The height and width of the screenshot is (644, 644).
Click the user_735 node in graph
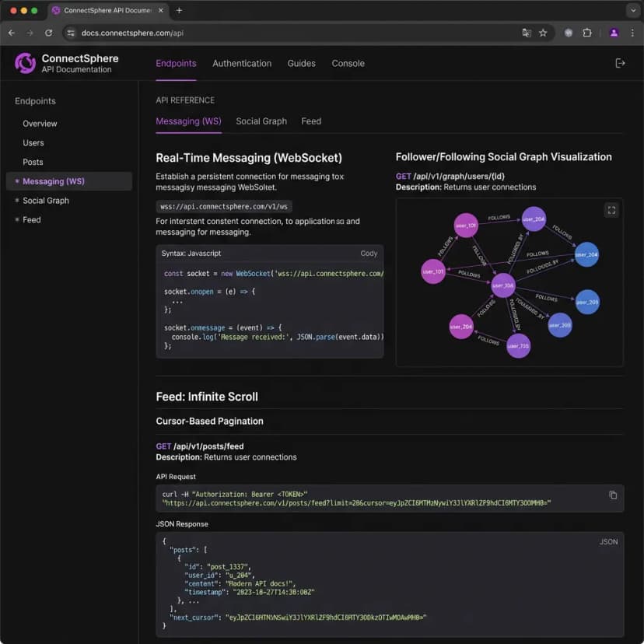[x=518, y=346]
